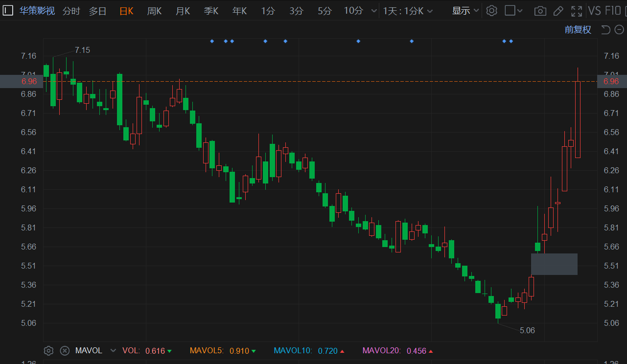The height and width of the screenshot is (364, 627).
Task: Take a chart screenshot with camera icon
Action: point(540,11)
